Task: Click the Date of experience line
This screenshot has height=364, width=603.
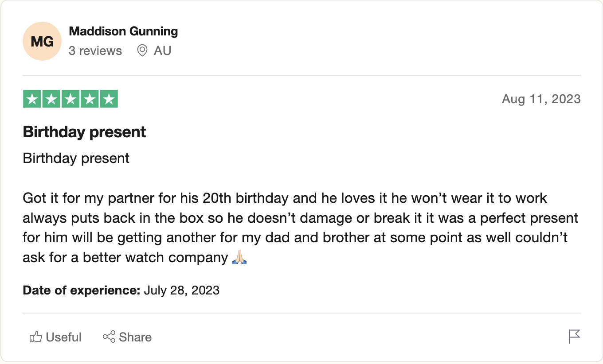Action: 121,290
